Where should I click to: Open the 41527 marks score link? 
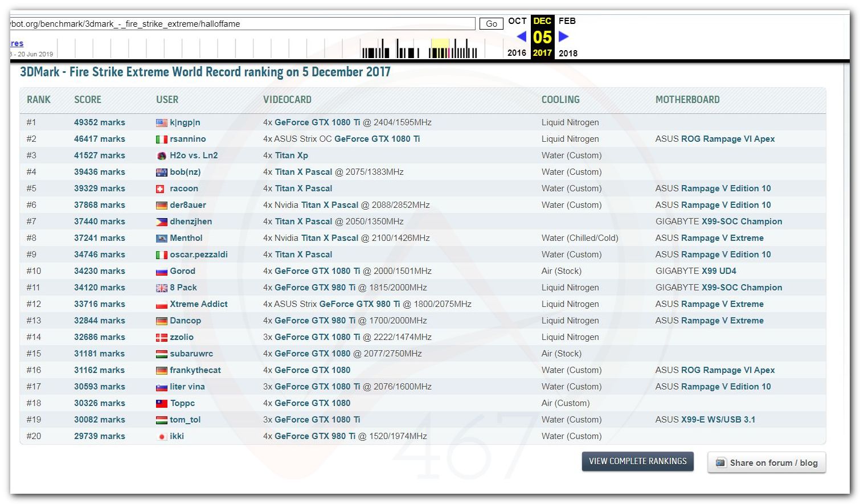[x=100, y=155]
